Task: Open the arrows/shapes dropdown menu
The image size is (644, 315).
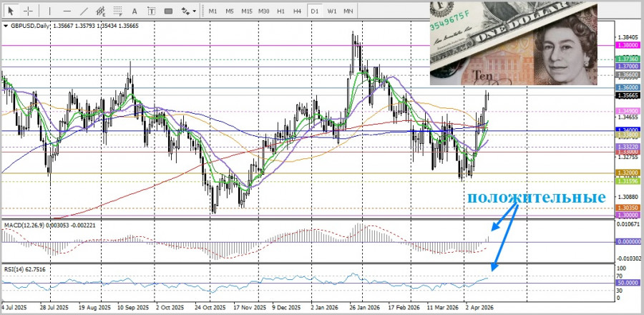Action: coord(188,11)
